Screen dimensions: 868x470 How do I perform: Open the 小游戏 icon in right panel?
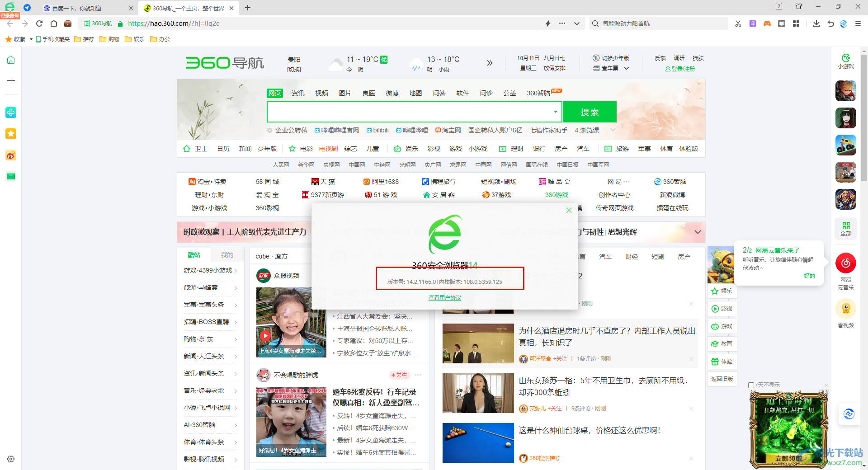845,61
